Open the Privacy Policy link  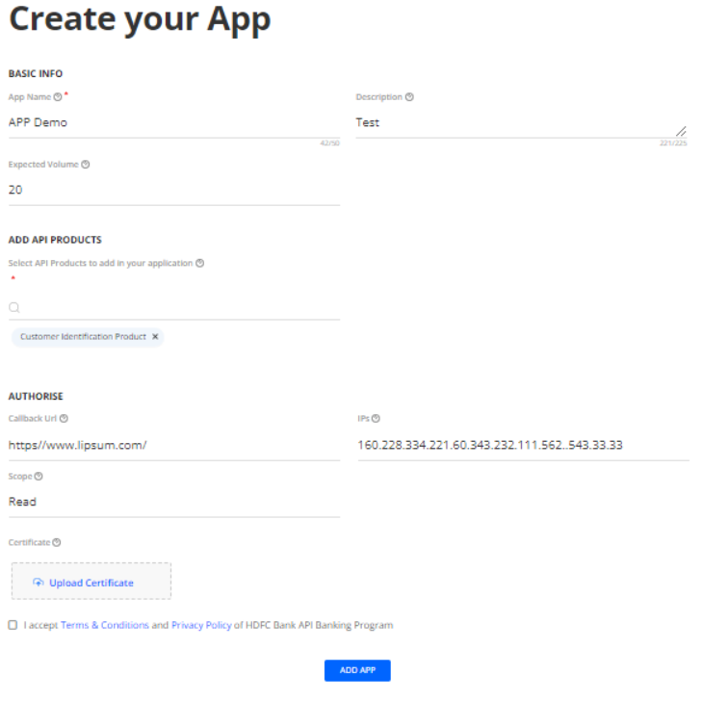tap(201, 625)
